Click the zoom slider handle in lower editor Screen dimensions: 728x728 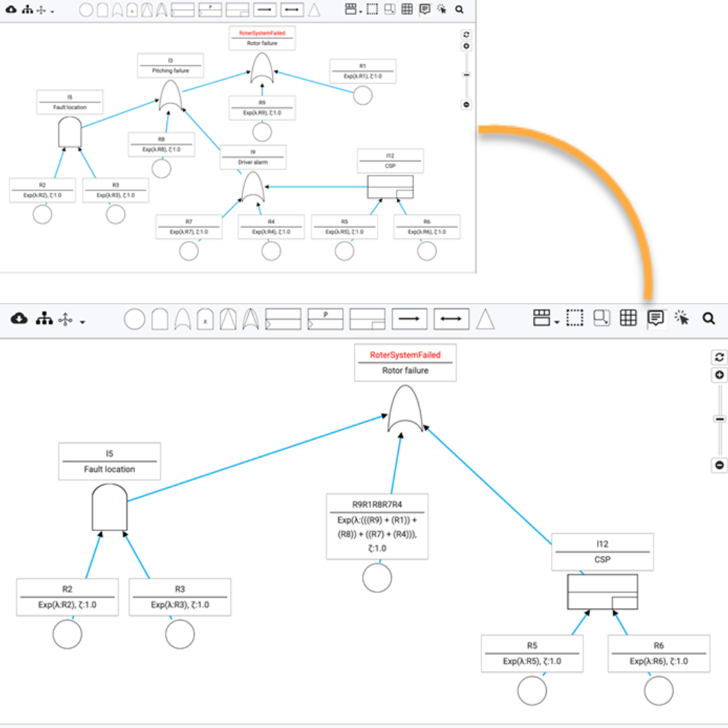click(720, 419)
